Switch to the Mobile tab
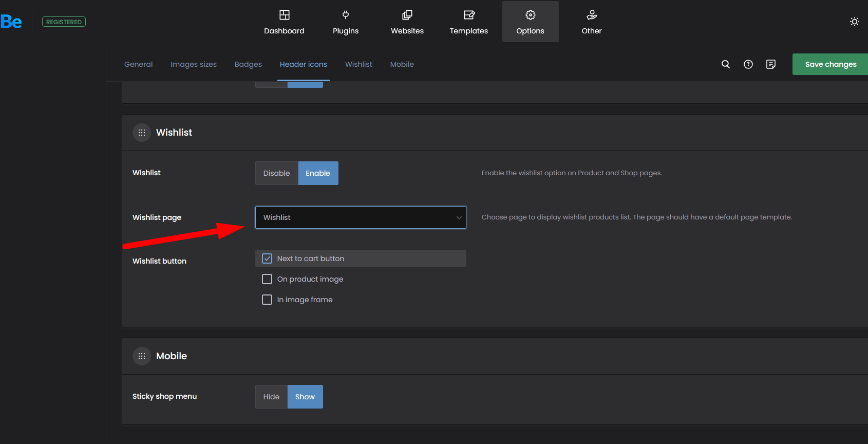This screenshot has height=444, width=868. tap(402, 64)
